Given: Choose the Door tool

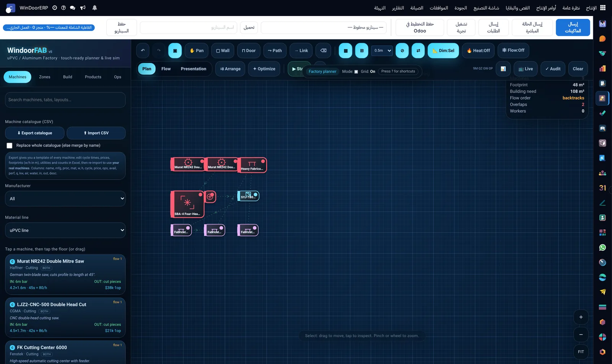Looking at the screenshot, I should (x=249, y=50).
